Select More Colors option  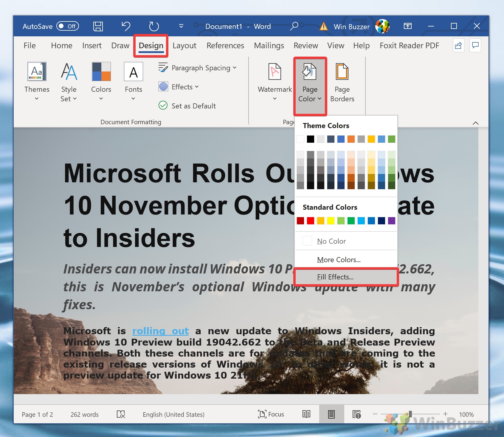click(x=339, y=260)
